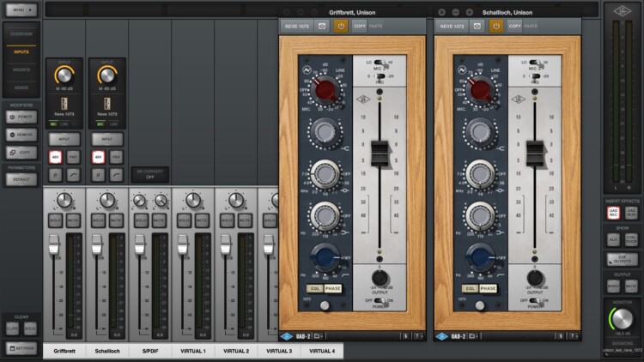This screenshot has width=644, height=362.
Task: Solo the Schallloch channel
Action: (98, 220)
